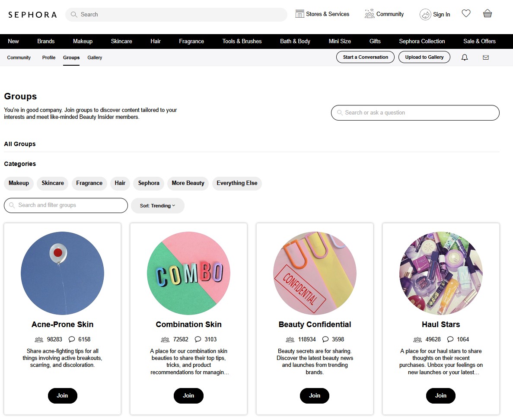Open the Combination Skin group thumbnail
Image resolution: width=513 pixels, height=420 pixels.
point(188,273)
